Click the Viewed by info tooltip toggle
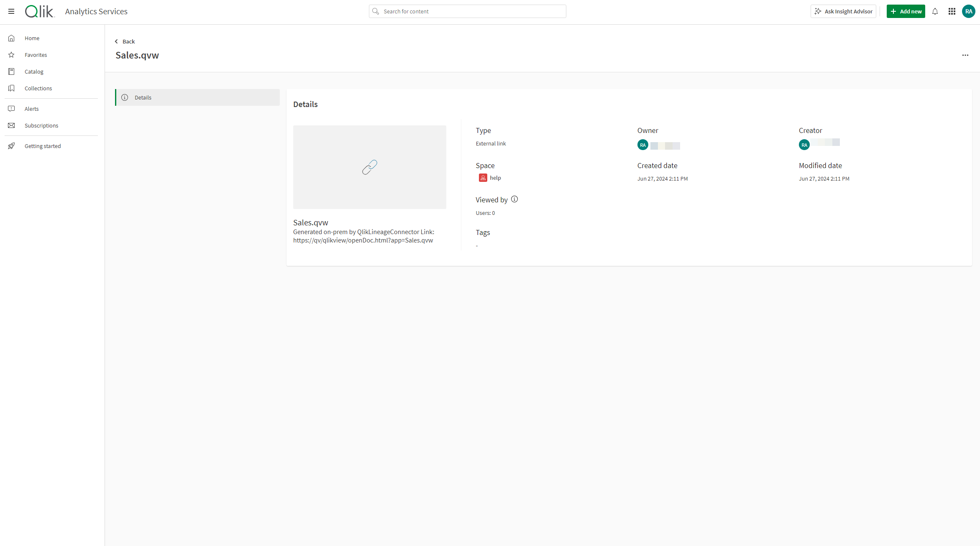The width and height of the screenshot is (980, 546). (514, 199)
